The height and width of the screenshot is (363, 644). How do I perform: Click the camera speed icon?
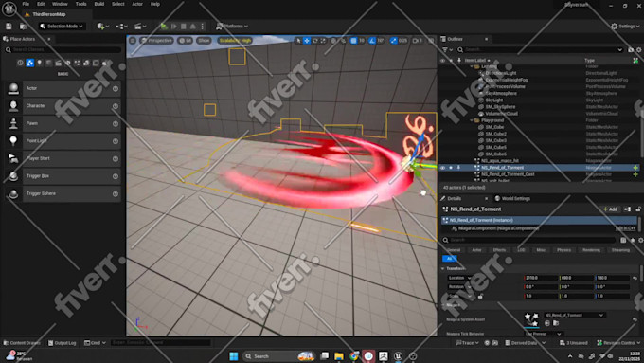(418, 41)
